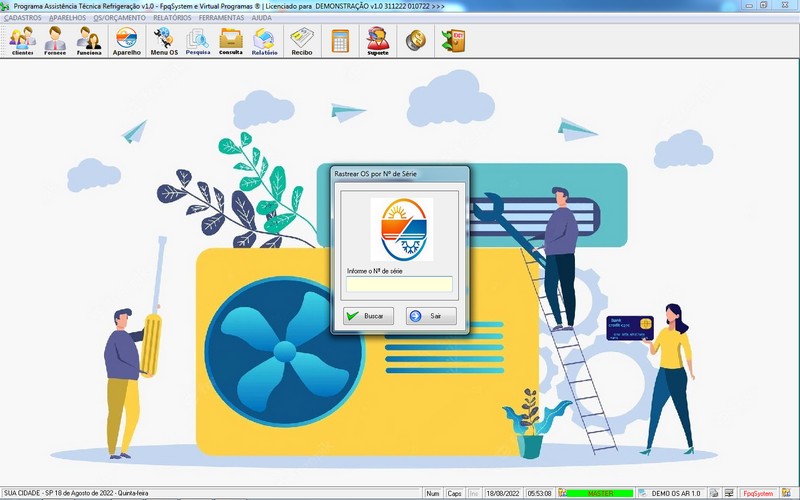
Task: Open the CADASTROS menu
Action: tap(23, 18)
